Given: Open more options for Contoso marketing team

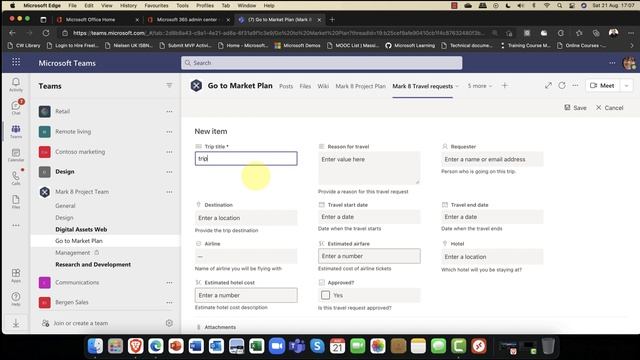Looking at the screenshot, I should point(169,152).
